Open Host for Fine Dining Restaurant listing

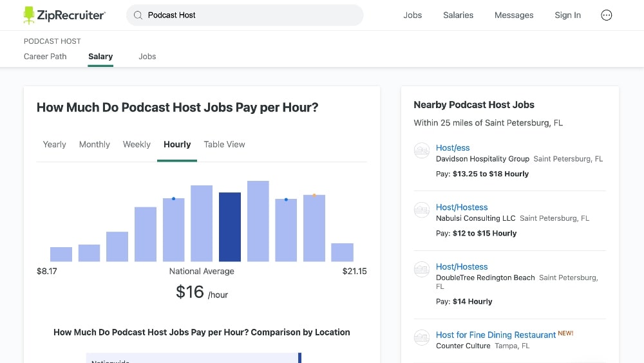pos(496,335)
